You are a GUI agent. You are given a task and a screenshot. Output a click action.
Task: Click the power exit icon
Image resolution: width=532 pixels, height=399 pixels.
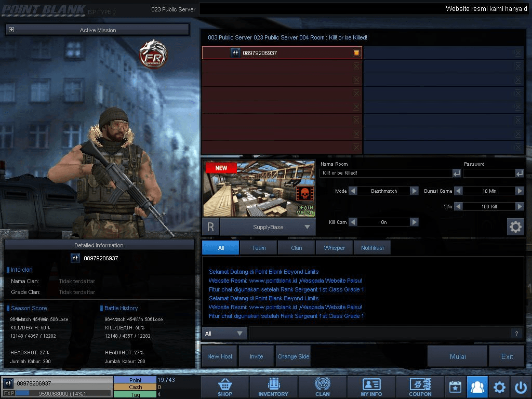(x=521, y=387)
